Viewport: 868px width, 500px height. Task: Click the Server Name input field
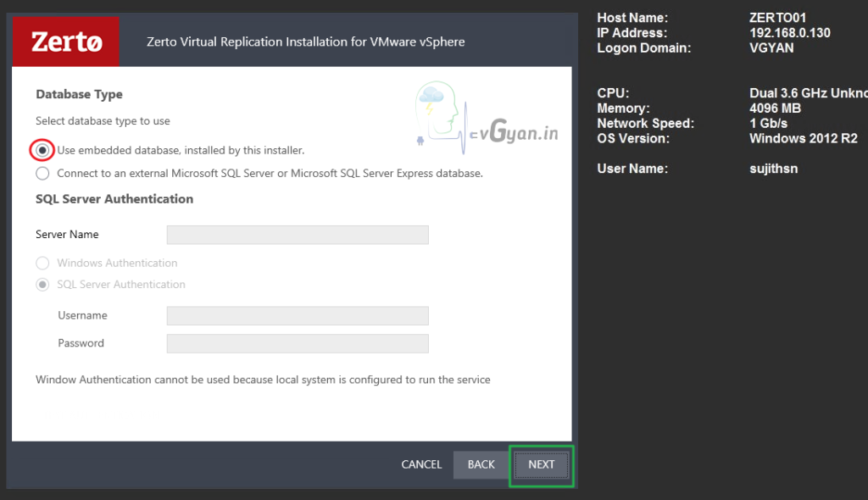pyautogui.click(x=298, y=235)
